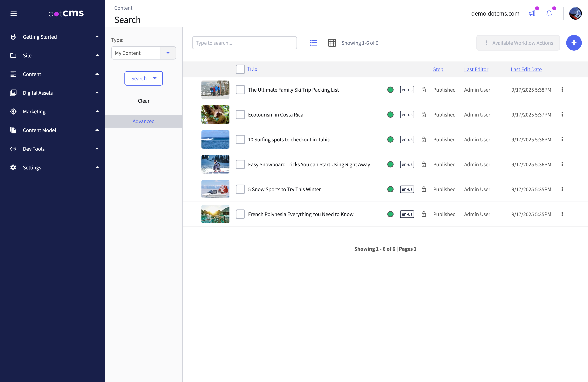Sort results by Last Edit Date
Viewport: 588px width, 382px height.
[x=526, y=69]
